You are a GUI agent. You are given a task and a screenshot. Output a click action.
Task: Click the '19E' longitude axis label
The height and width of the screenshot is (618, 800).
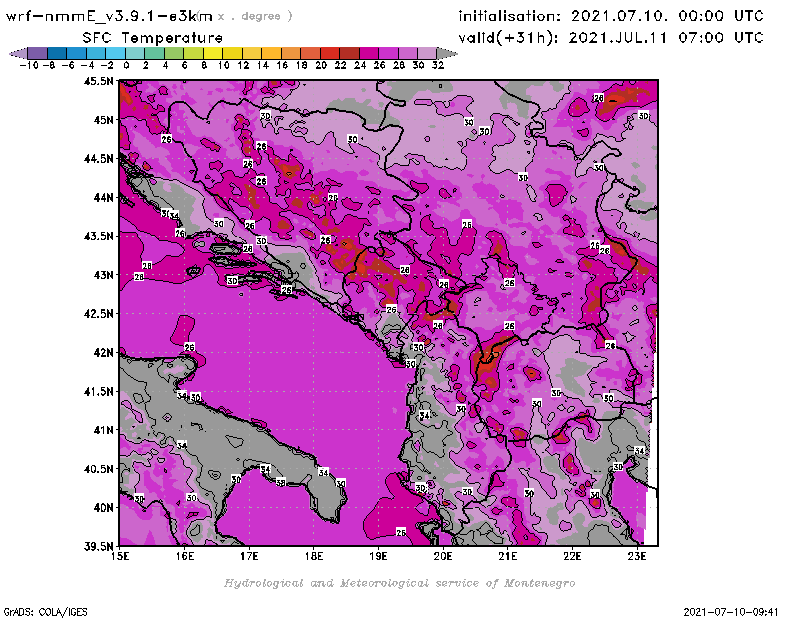coord(378,556)
